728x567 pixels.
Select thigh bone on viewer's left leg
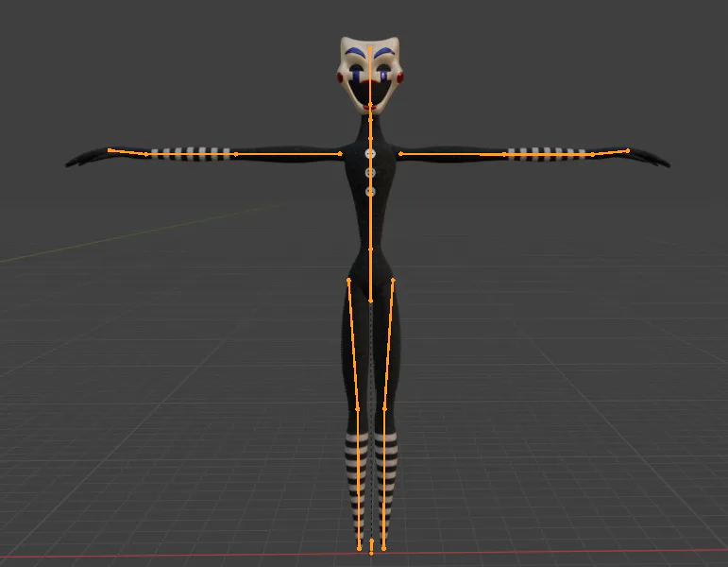[353, 344]
